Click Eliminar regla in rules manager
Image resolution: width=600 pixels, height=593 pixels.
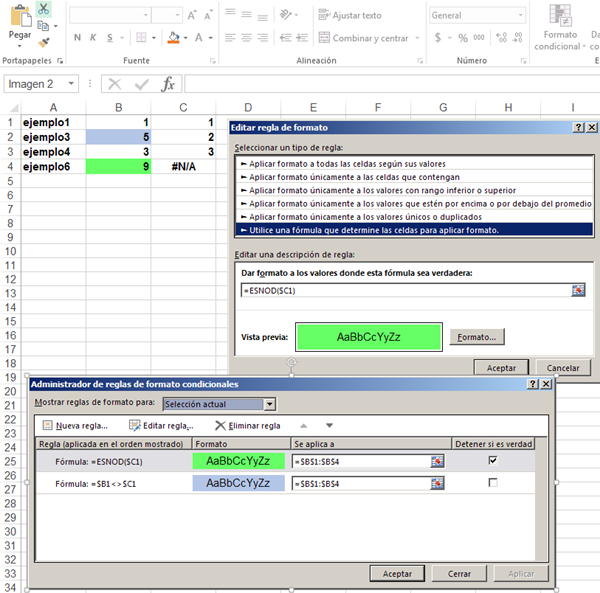[247, 426]
